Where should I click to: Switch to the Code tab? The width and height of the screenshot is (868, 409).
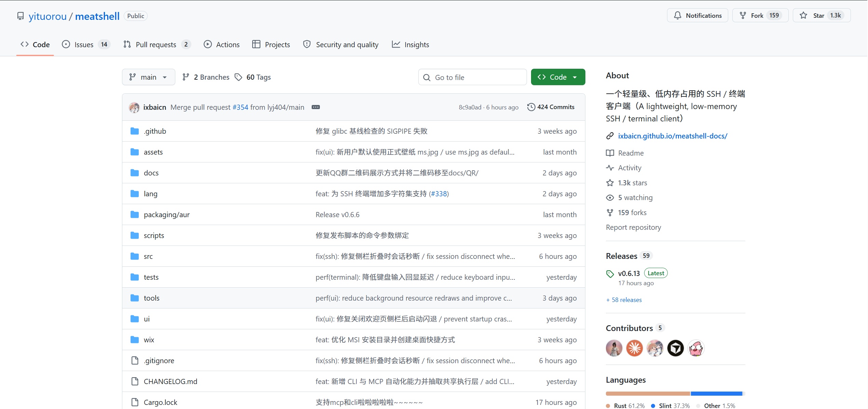click(x=35, y=44)
